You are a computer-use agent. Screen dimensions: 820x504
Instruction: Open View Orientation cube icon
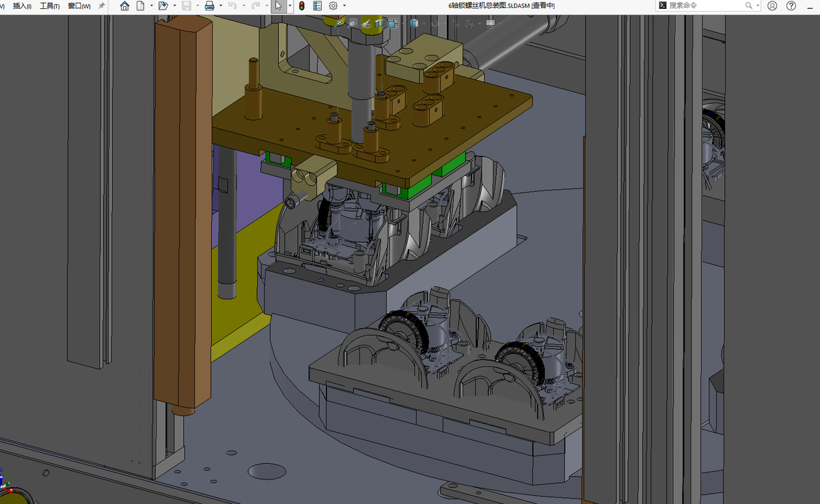click(393, 23)
